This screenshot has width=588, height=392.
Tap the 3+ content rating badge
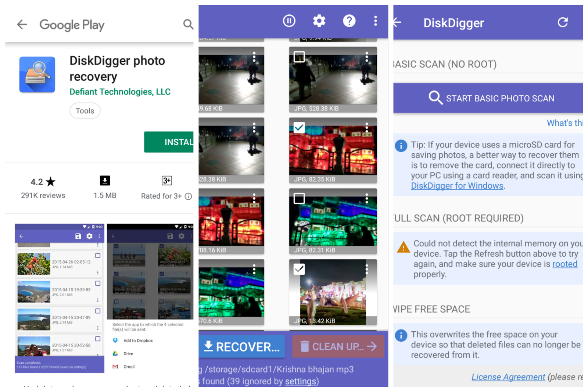click(x=167, y=181)
